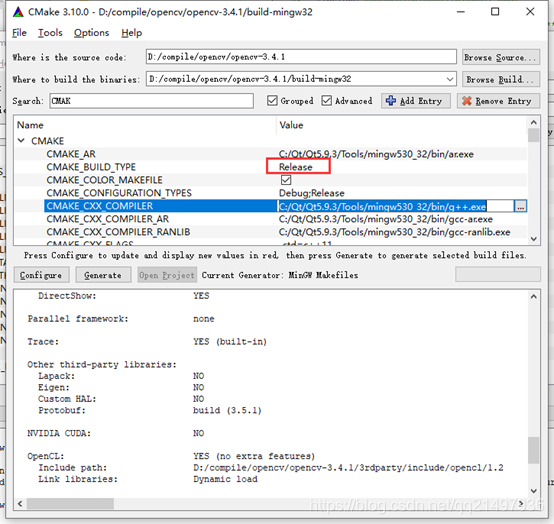Click the output log scroll left arrow
This screenshot has height=524, width=554.
click(20, 504)
